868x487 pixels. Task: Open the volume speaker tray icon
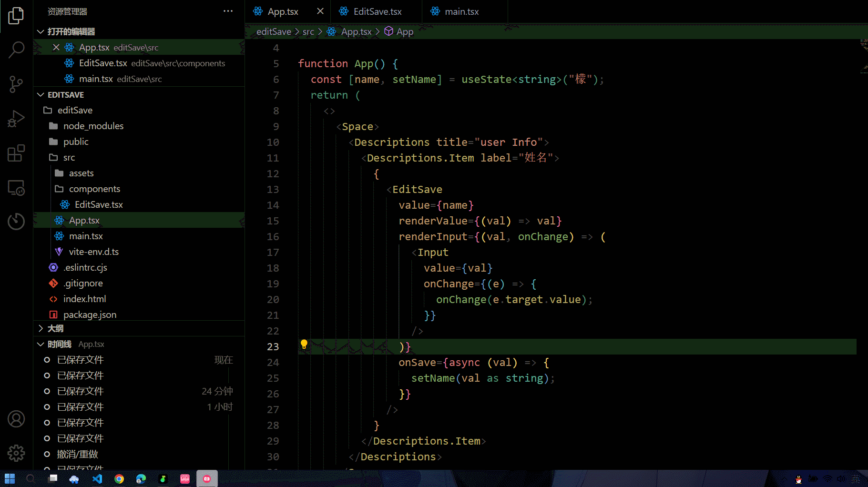841,479
